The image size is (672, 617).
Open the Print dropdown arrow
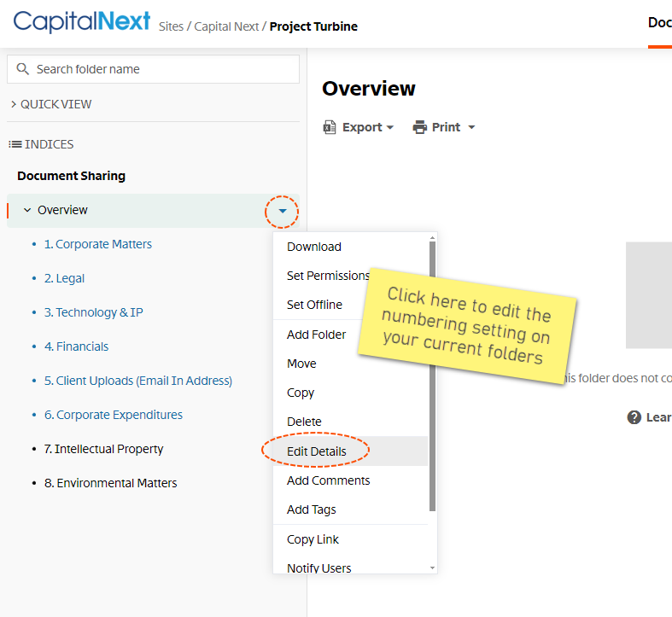[x=471, y=127]
